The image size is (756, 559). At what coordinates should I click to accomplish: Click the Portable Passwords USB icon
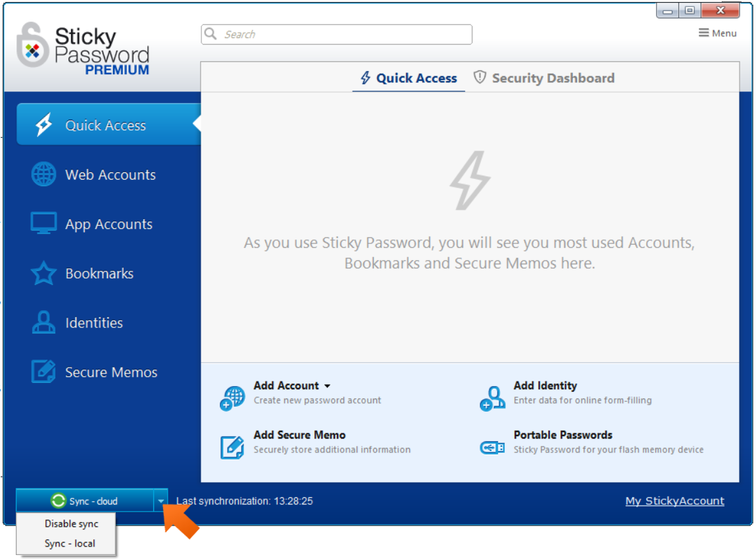tap(492, 448)
